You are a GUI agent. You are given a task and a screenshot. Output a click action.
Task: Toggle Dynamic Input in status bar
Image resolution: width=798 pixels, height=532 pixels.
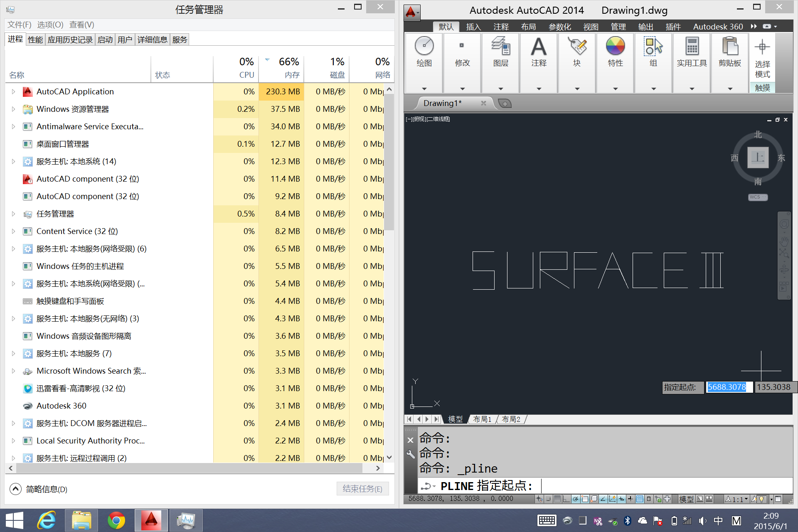point(621,499)
